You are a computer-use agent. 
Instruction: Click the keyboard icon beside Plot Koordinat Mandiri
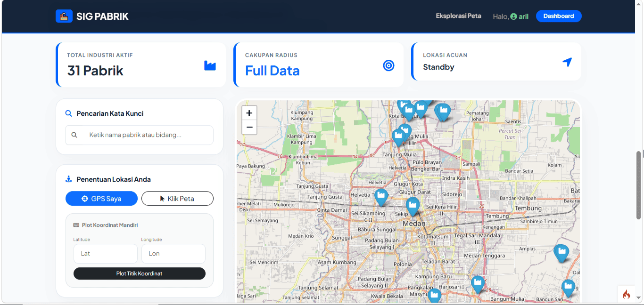click(76, 225)
